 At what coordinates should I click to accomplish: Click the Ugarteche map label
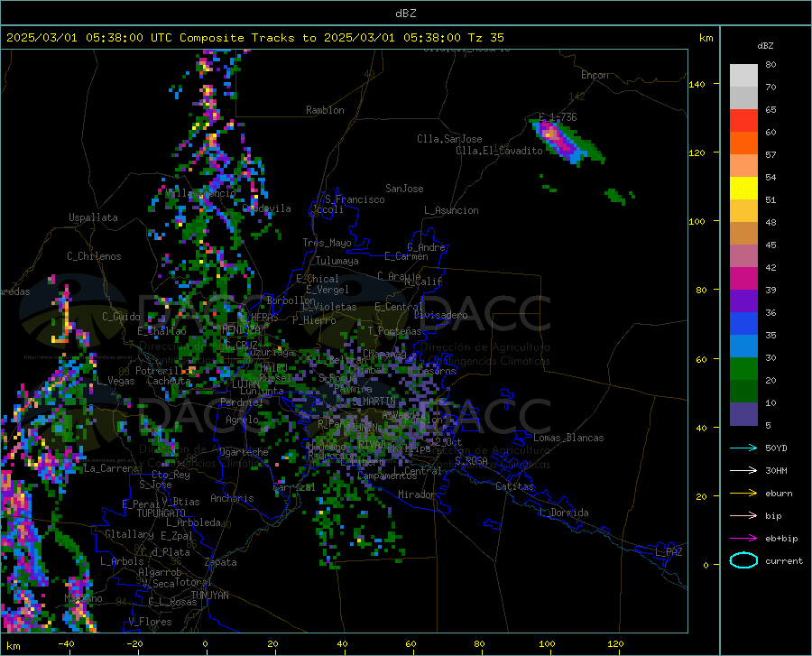(244, 452)
